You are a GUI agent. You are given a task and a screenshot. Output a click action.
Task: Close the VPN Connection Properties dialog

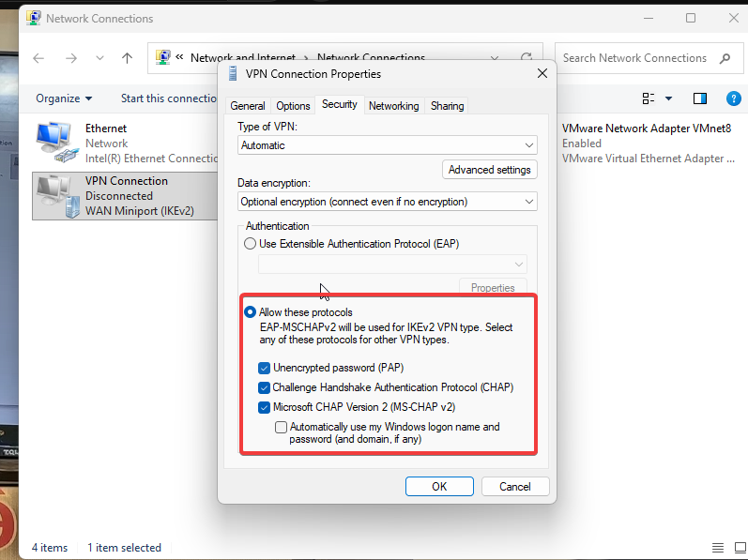pos(542,73)
